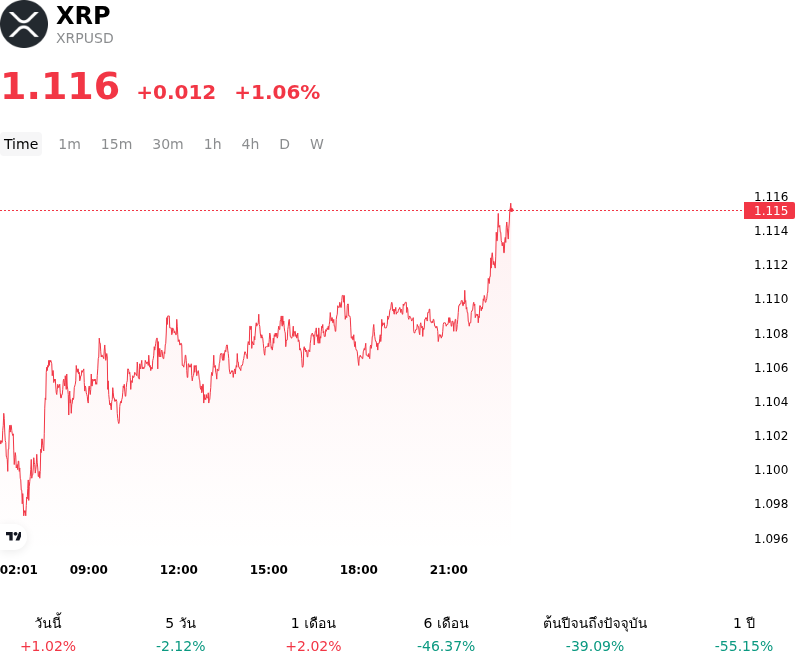
Task: Select the 6 เดือน performance range
Action: coord(446,634)
